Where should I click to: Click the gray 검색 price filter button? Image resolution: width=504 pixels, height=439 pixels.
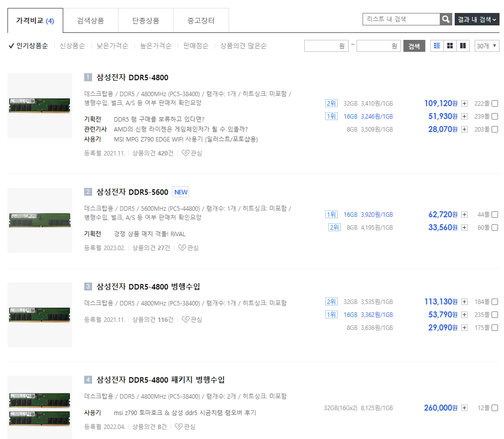(414, 46)
